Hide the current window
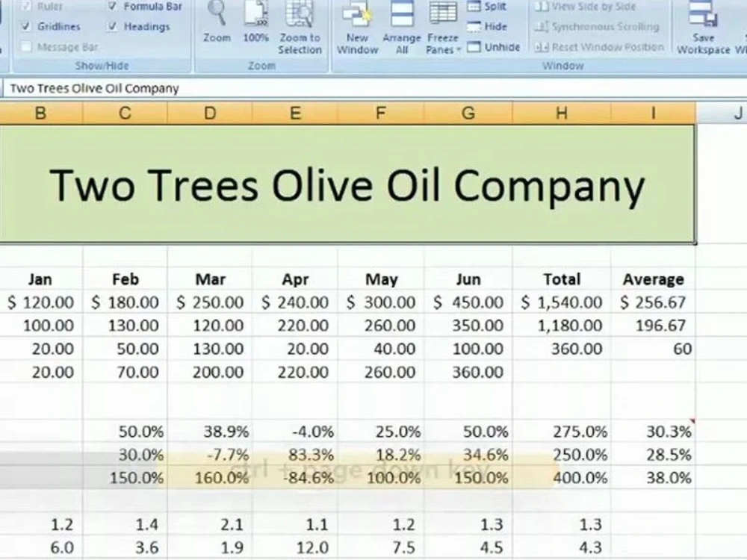The height and width of the screenshot is (560, 747). (x=486, y=27)
